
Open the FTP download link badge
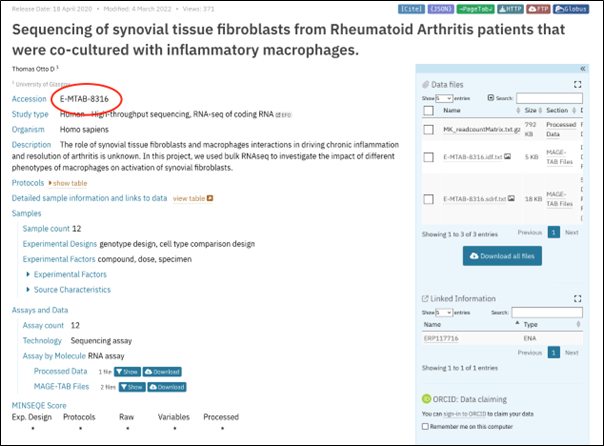pos(538,9)
